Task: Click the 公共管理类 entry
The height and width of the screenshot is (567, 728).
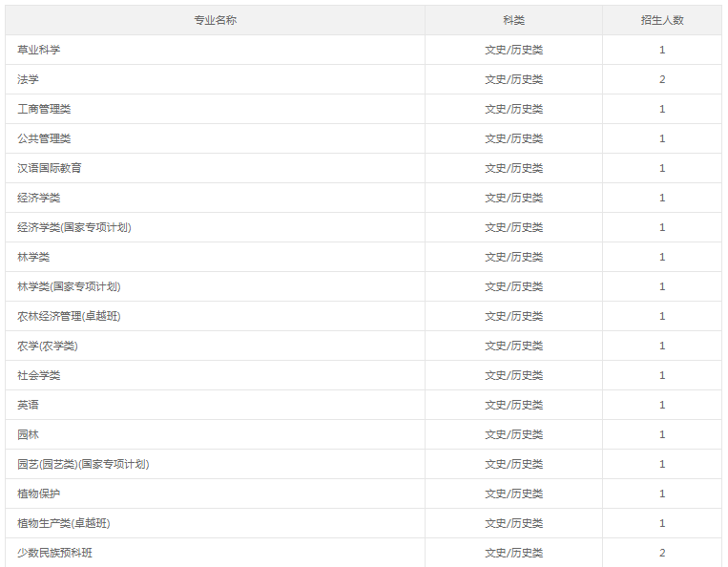Action: pos(44,138)
